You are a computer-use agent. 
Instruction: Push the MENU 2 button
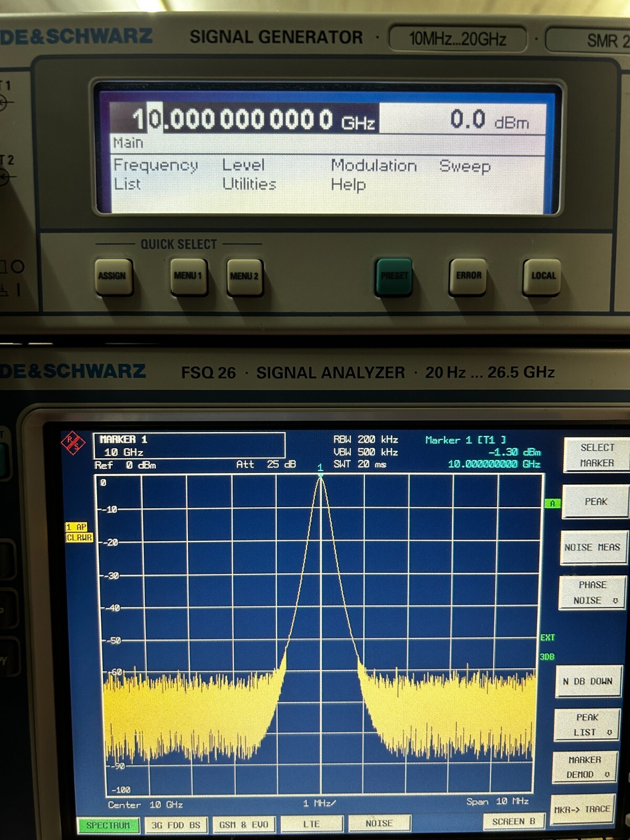(244, 276)
